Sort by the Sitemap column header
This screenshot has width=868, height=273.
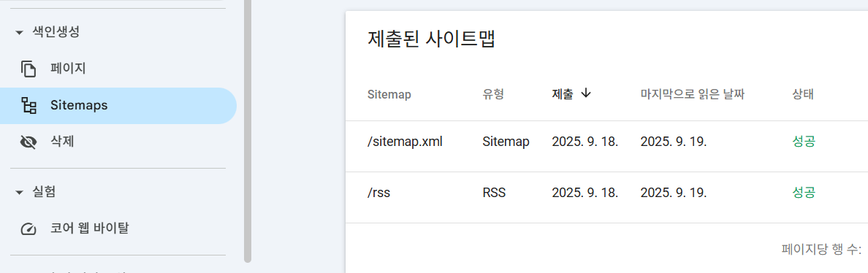(x=389, y=94)
